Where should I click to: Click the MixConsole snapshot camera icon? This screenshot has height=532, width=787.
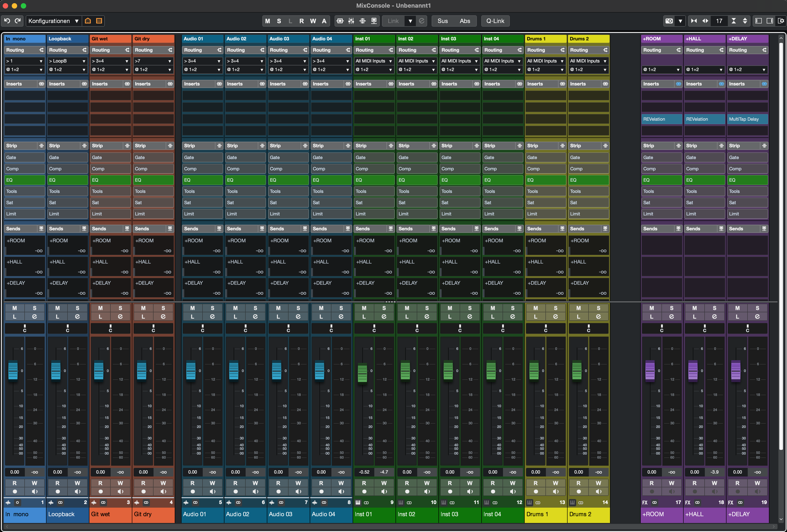(669, 21)
